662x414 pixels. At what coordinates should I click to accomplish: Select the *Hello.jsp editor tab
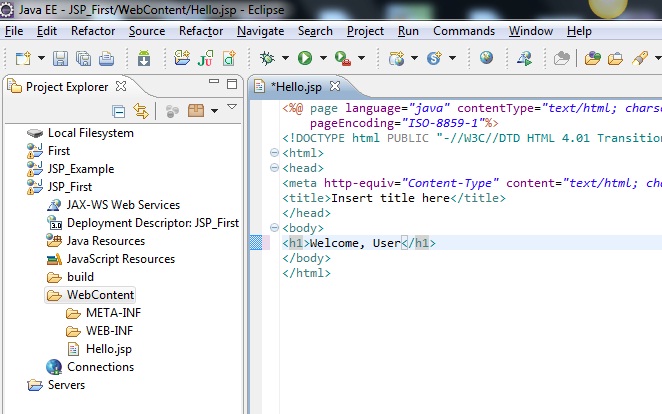click(x=296, y=87)
